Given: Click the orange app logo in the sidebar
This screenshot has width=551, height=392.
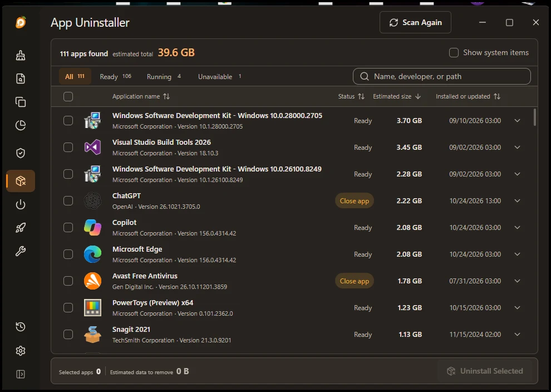Looking at the screenshot, I should (x=21, y=22).
